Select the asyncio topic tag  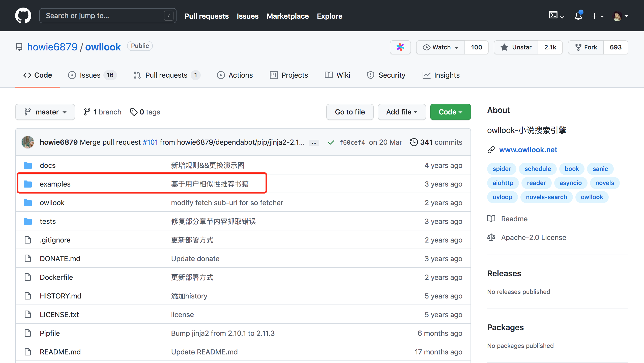570,183
